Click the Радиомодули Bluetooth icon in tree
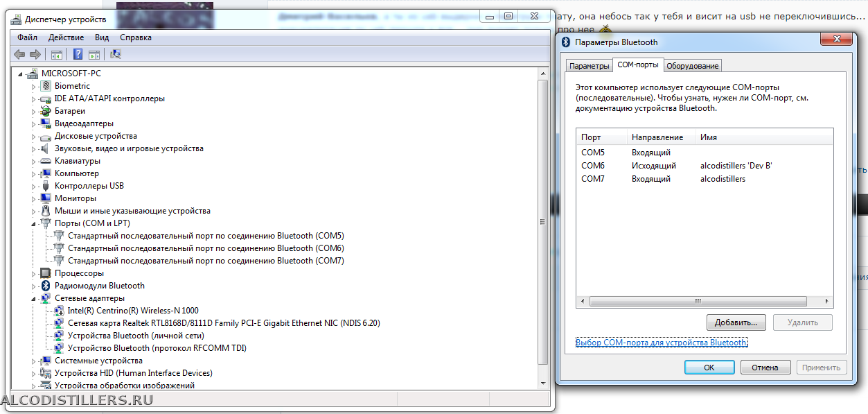 point(46,286)
